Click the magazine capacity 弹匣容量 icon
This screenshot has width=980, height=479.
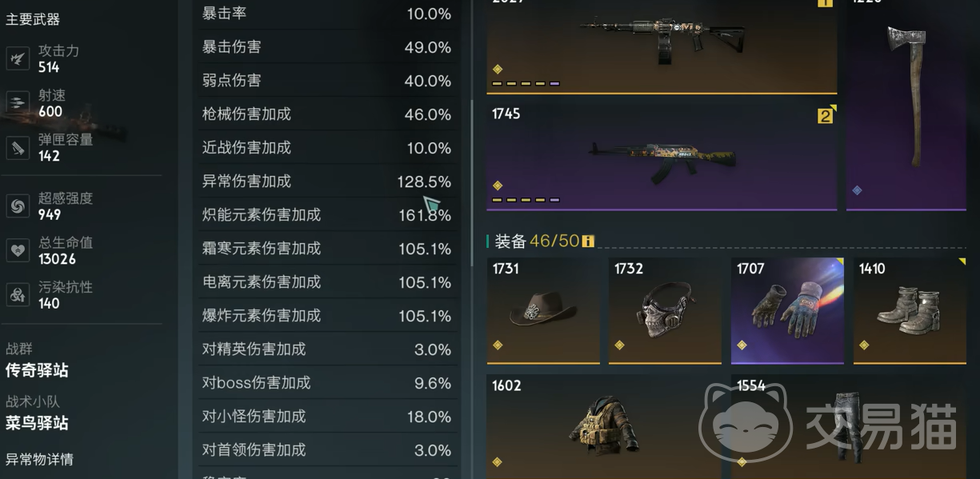click(x=18, y=147)
